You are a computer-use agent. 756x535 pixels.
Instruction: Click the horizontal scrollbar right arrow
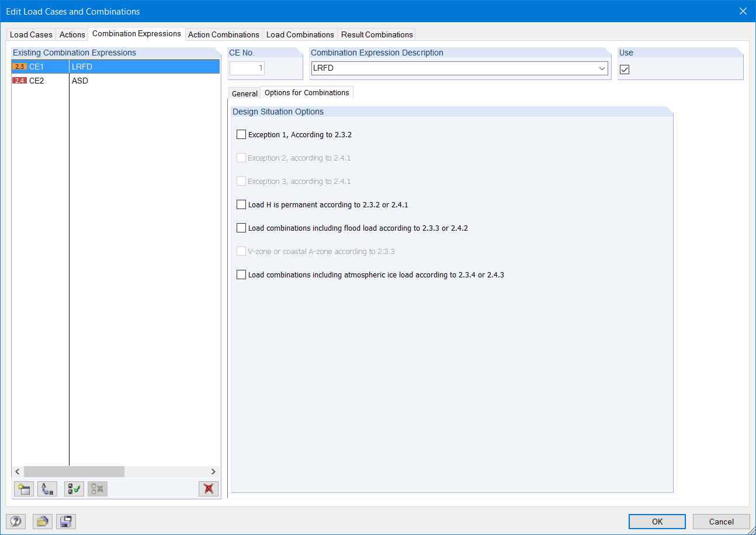coord(213,471)
